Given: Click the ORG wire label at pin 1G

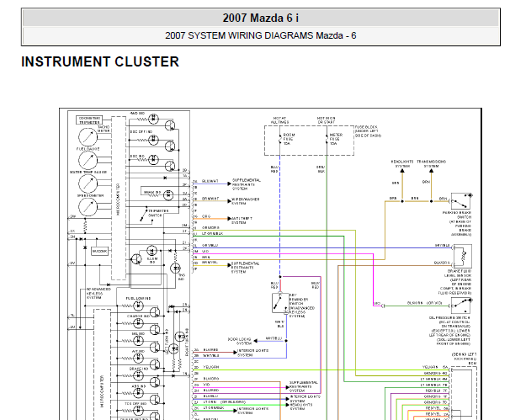Looking at the screenshot, I should pyautogui.click(x=206, y=216).
